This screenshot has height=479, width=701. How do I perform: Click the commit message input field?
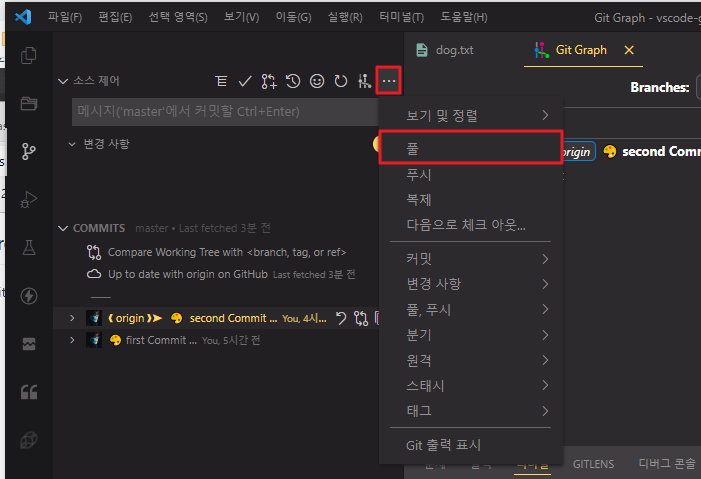[225, 111]
